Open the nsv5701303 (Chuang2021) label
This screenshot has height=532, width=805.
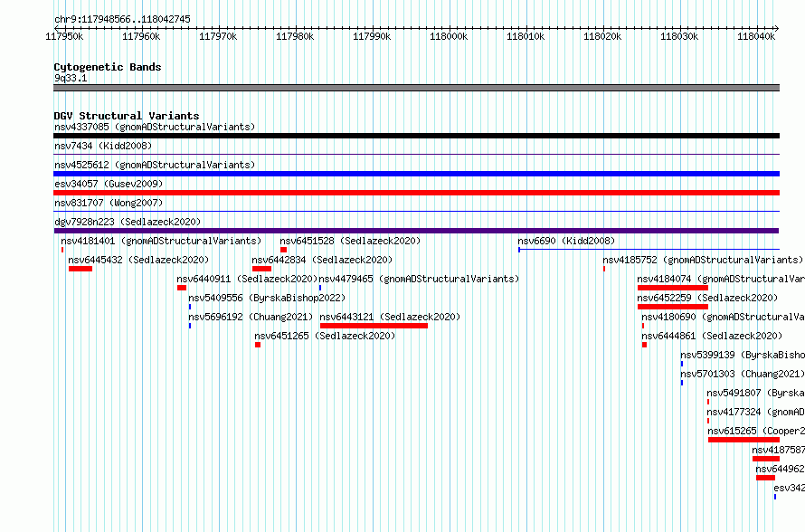pyautogui.click(x=743, y=374)
